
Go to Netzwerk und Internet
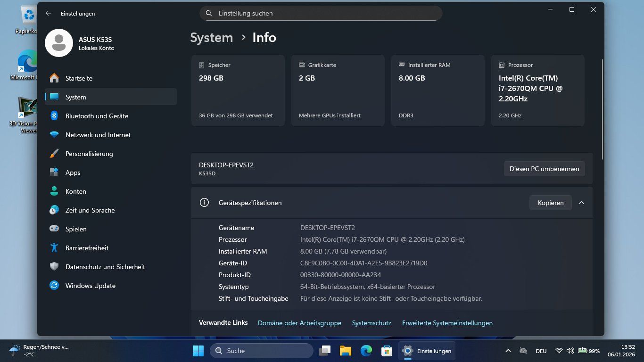coord(111,135)
